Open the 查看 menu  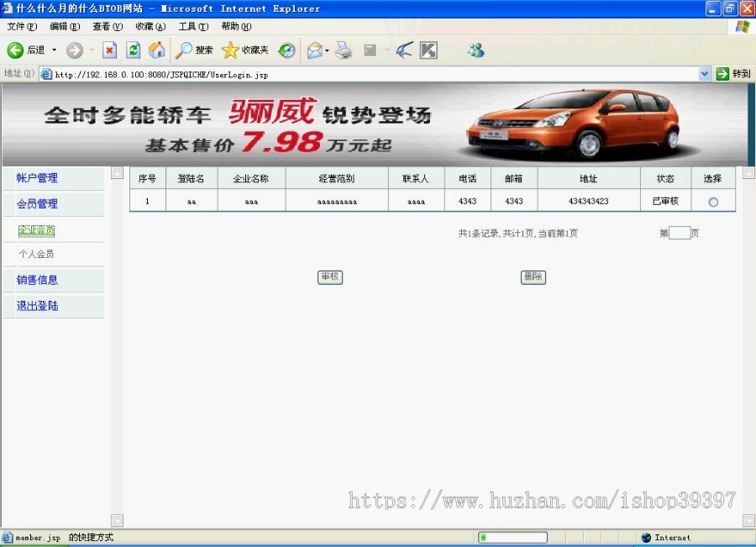tap(108, 27)
